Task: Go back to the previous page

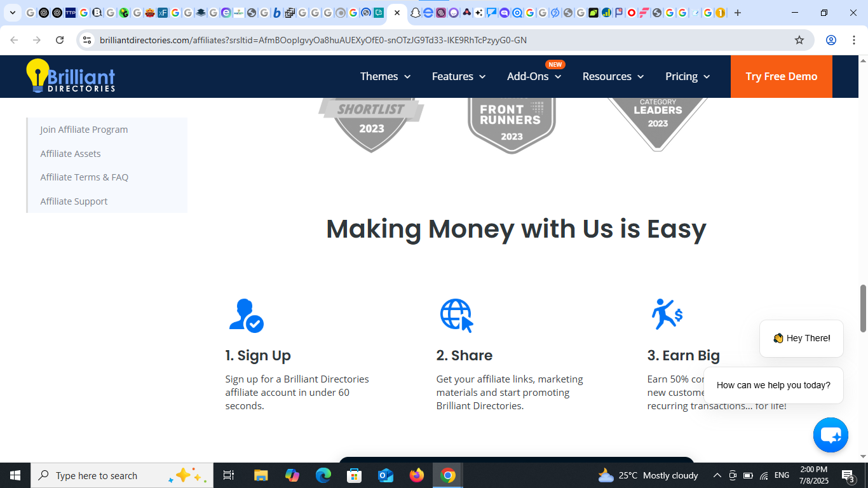Action: pyautogui.click(x=14, y=40)
